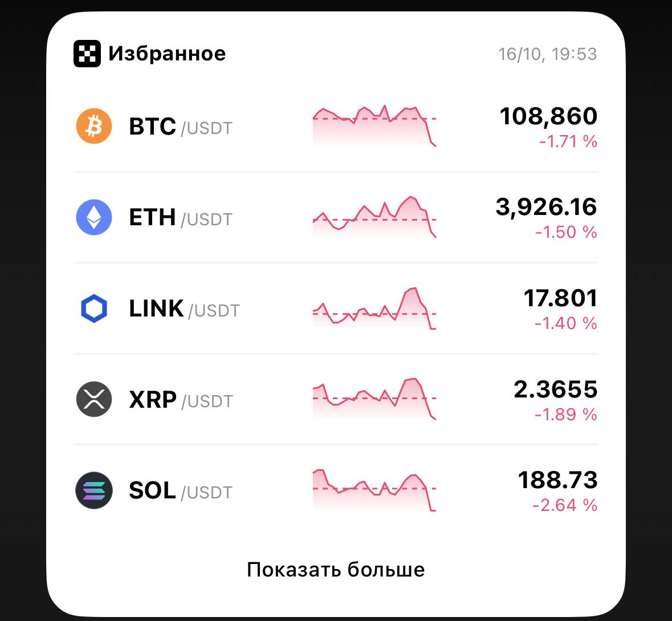Select the SOL/USDT pair label
The height and width of the screenshot is (621, 672).
click(x=181, y=491)
